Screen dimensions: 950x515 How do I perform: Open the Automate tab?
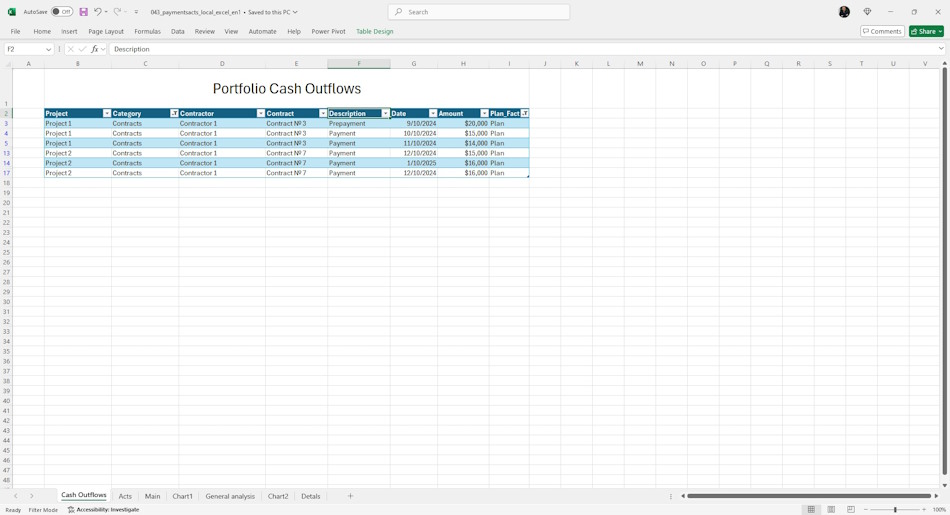tap(262, 31)
